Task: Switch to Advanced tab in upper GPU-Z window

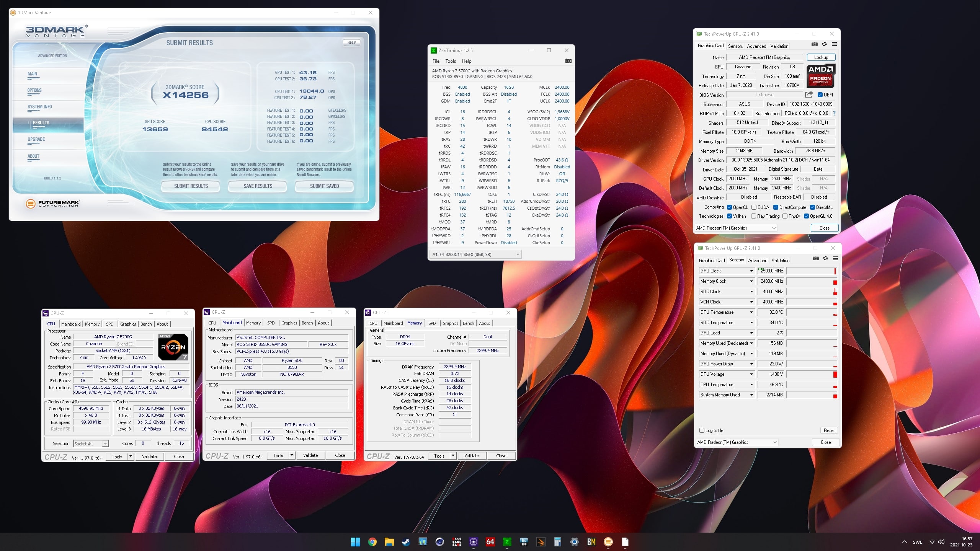Action: [x=756, y=46]
